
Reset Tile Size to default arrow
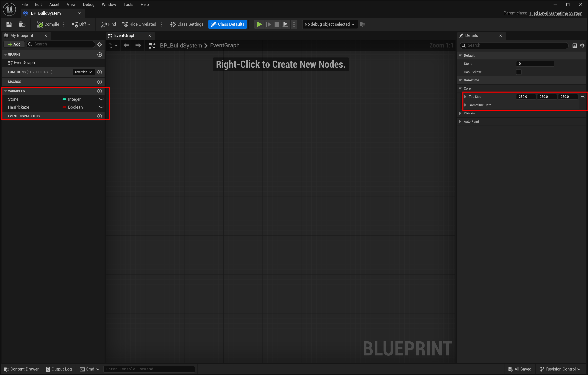(583, 97)
